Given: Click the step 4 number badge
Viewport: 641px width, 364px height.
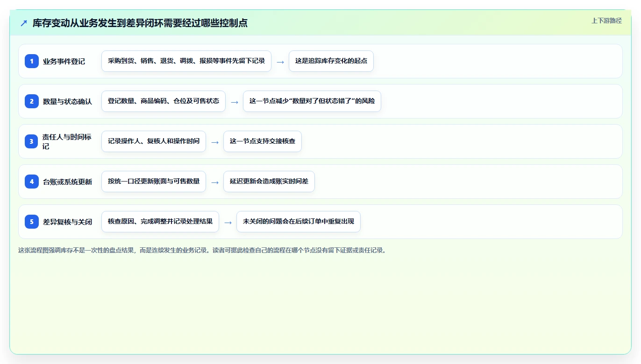Looking at the screenshot, I should click(32, 182).
